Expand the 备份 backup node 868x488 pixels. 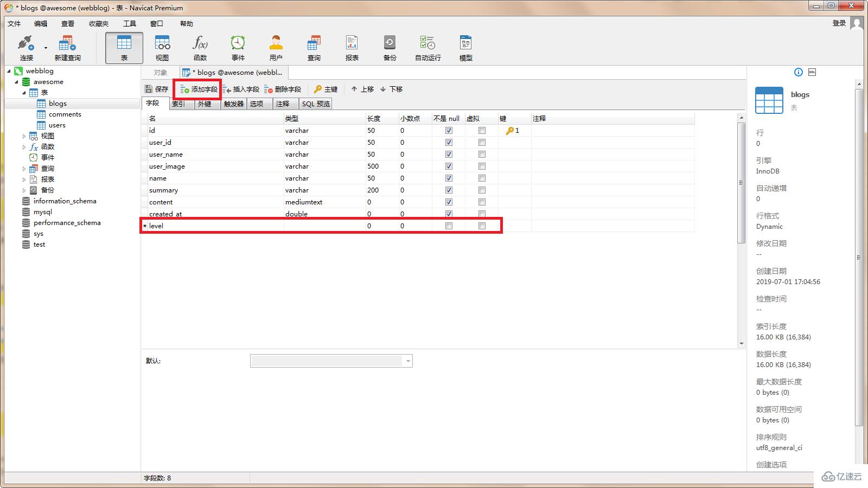tap(24, 190)
